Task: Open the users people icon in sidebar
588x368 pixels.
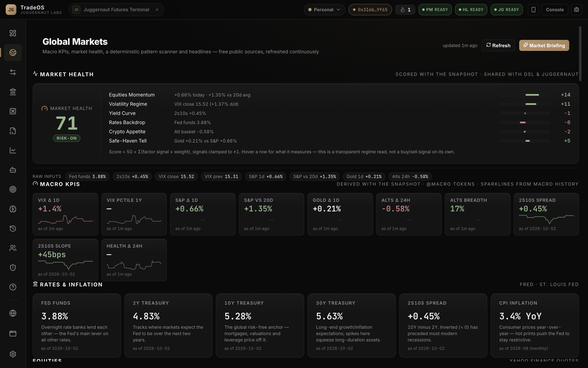Action: pyautogui.click(x=13, y=248)
